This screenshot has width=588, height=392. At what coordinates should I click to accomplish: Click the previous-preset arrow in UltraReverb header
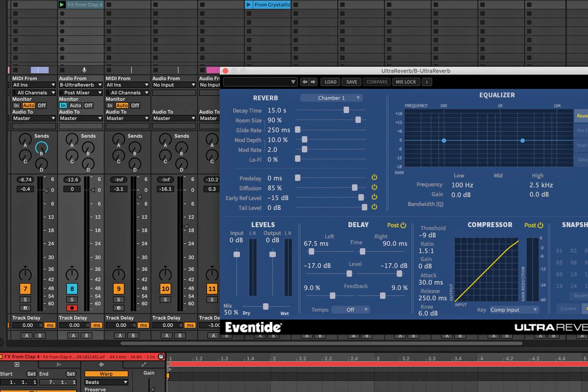305,82
